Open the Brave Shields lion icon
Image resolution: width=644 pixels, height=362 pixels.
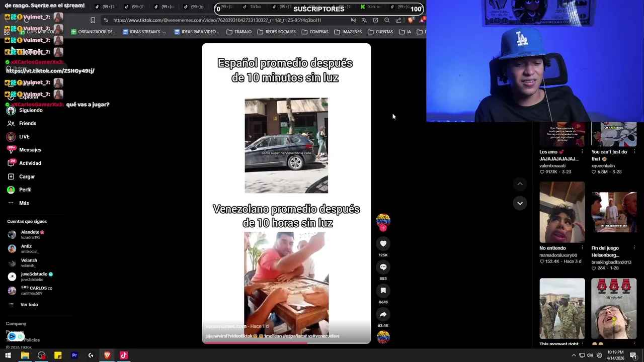point(411,20)
